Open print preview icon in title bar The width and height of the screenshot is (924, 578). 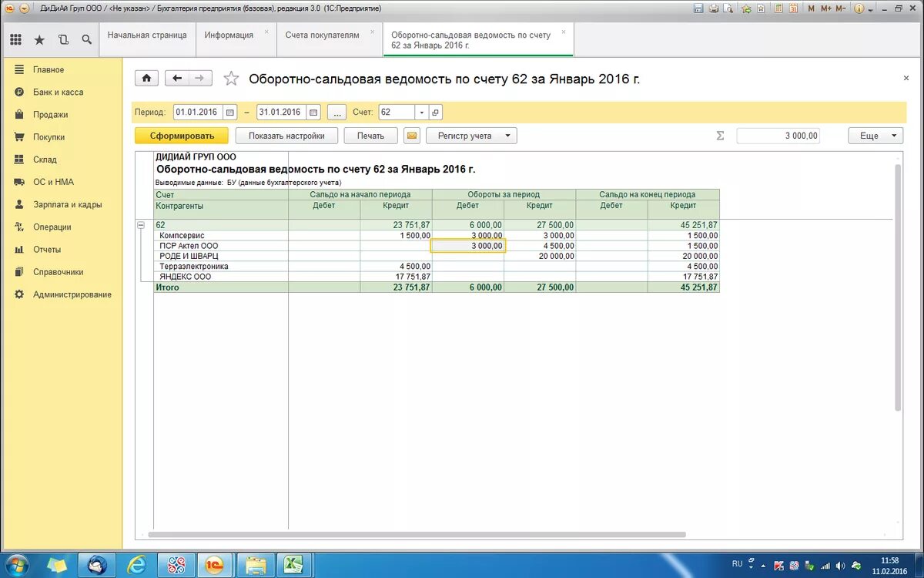pos(728,8)
